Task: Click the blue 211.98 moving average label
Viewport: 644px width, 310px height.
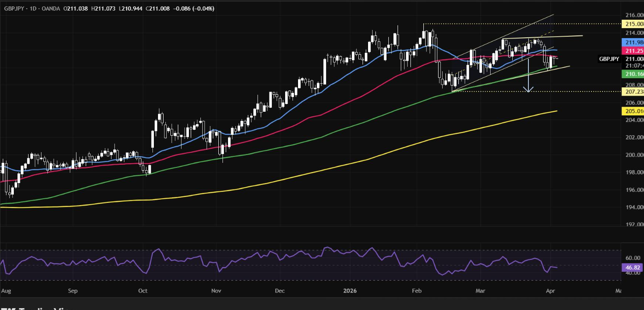Action: tap(632, 42)
